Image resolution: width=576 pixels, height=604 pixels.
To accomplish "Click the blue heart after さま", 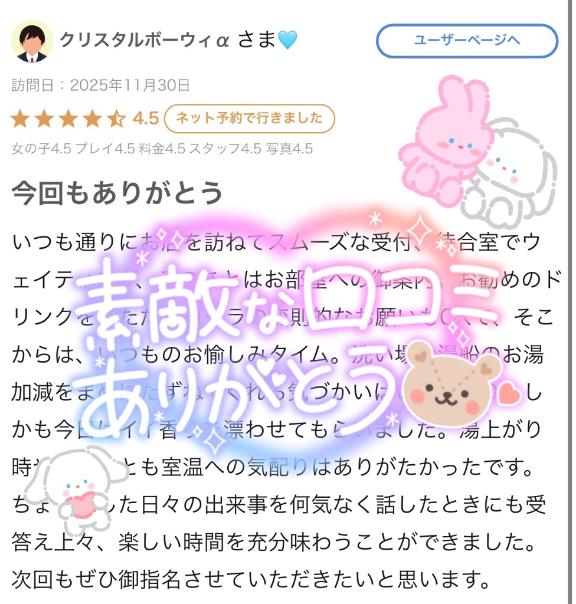I will pos(287,40).
